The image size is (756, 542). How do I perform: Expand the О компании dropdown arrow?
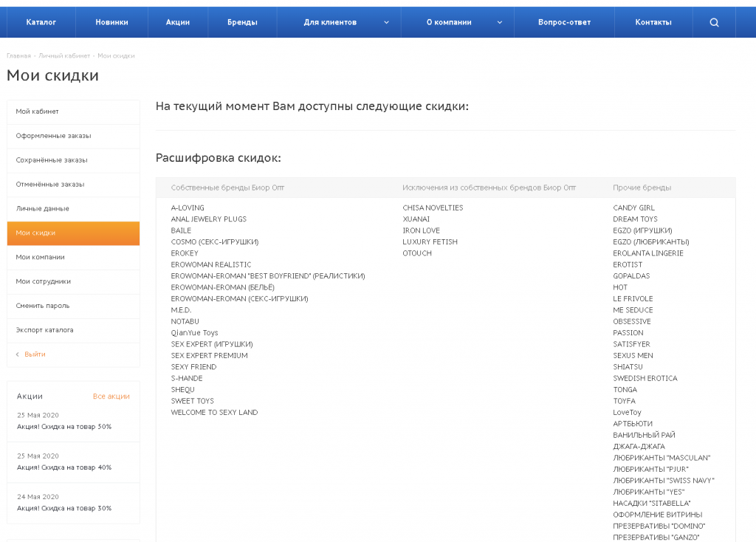[x=500, y=22]
